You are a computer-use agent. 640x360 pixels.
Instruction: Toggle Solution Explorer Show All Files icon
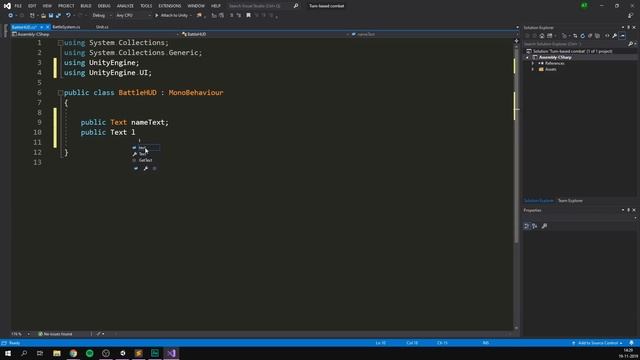click(x=598, y=36)
